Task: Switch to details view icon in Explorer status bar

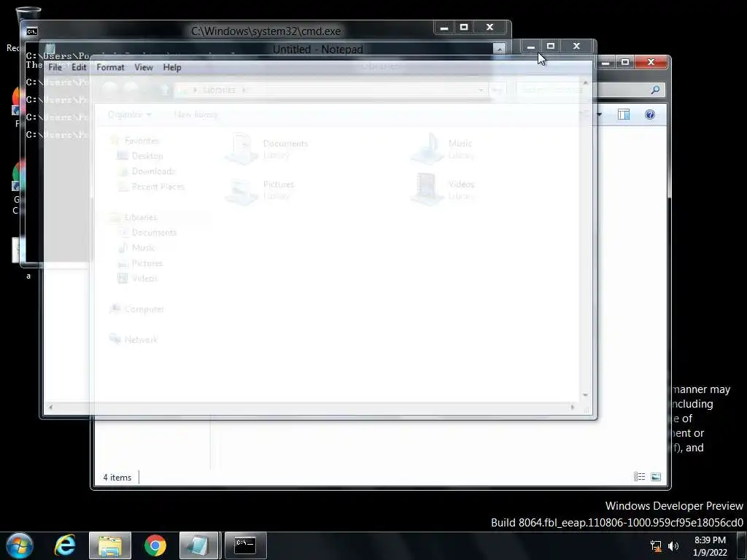Action: [639, 477]
